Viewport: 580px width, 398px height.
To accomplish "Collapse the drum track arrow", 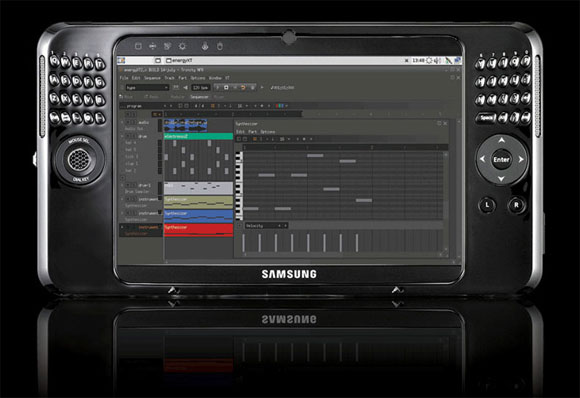I will (122, 136).
